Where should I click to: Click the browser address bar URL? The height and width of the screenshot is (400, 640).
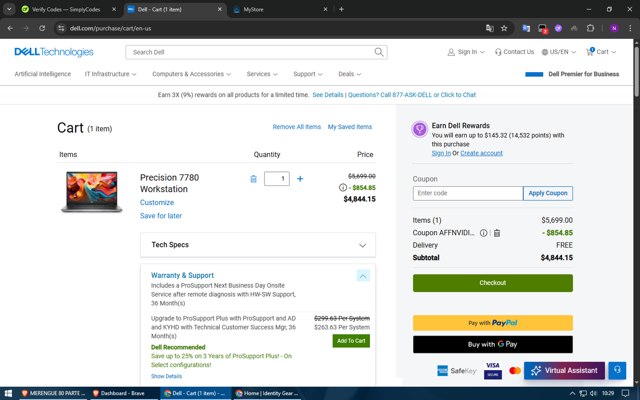[x=111, y=28]
